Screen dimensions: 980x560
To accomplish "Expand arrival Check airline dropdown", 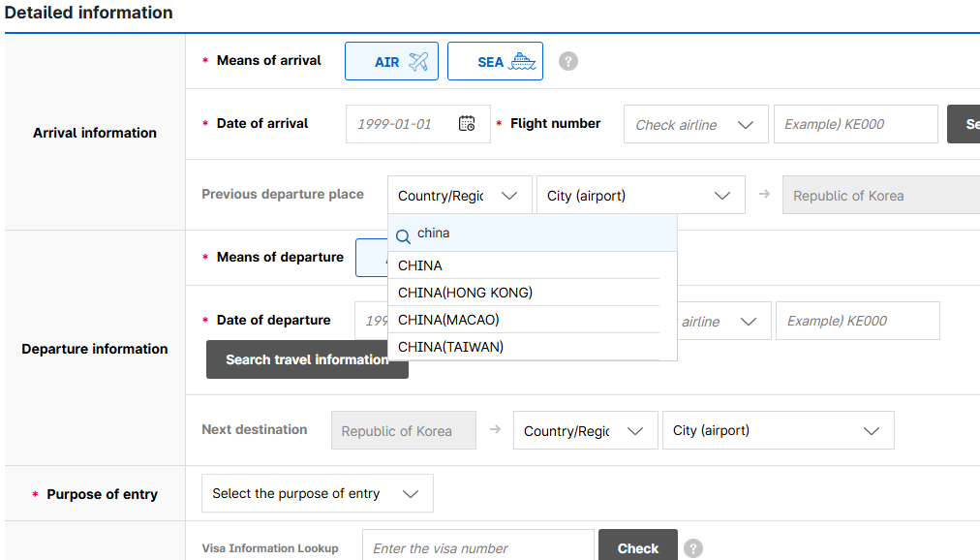I will click(695, 125).
